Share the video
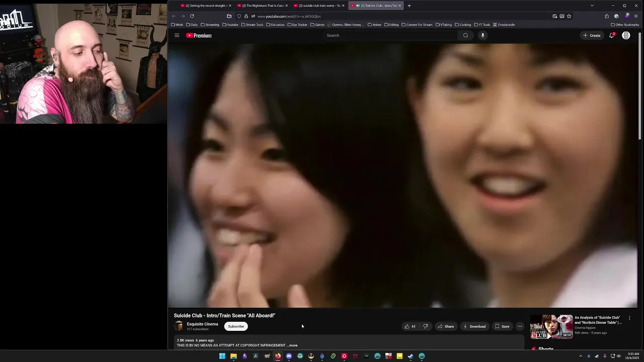Viewport: 644px width, 362px height. click(445, 326)
